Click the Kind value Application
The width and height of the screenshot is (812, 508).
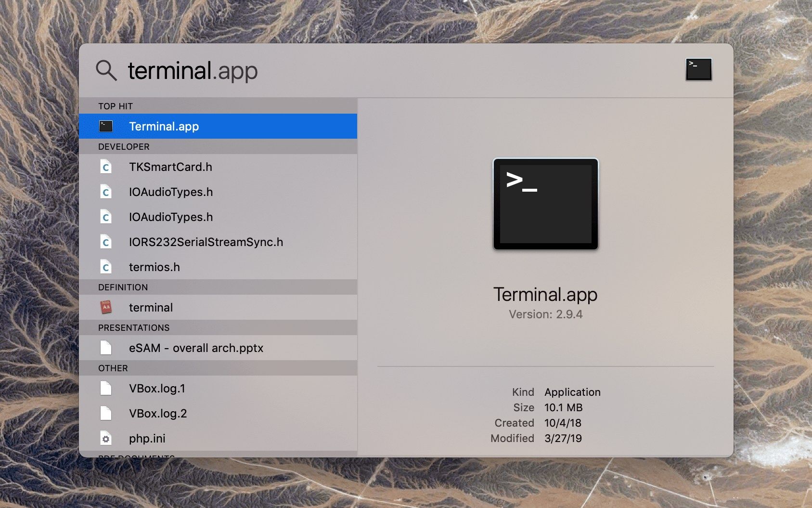[572, 392]
